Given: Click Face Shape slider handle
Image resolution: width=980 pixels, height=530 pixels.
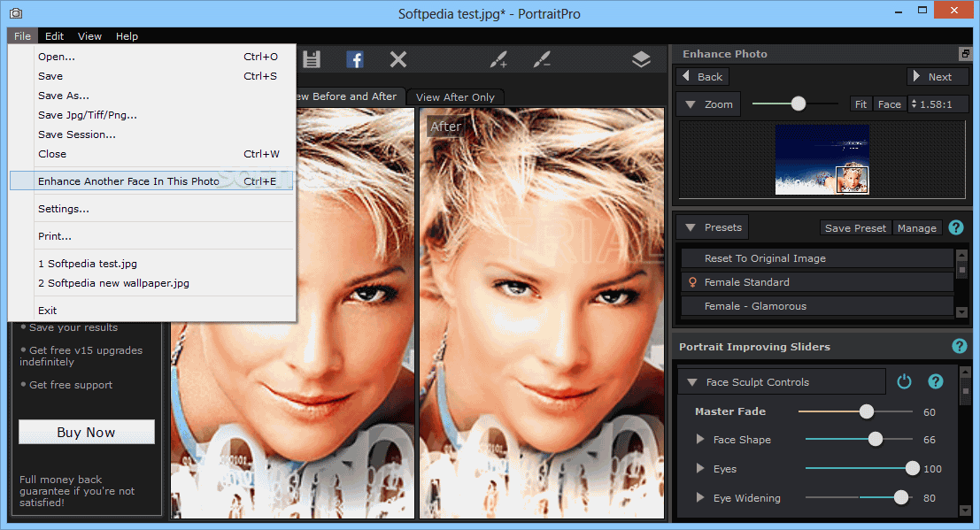Looking at the screenshot, I should [876, 440].
